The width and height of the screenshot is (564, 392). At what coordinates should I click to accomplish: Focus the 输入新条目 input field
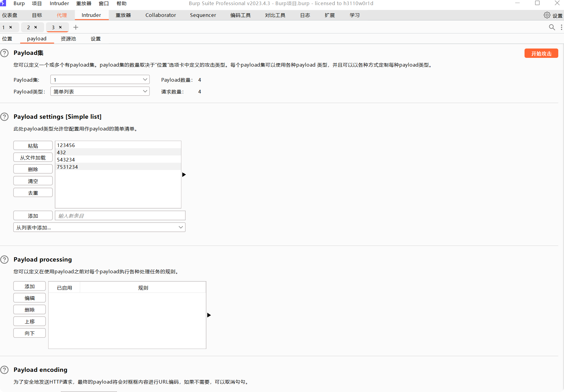coord(120,215)
